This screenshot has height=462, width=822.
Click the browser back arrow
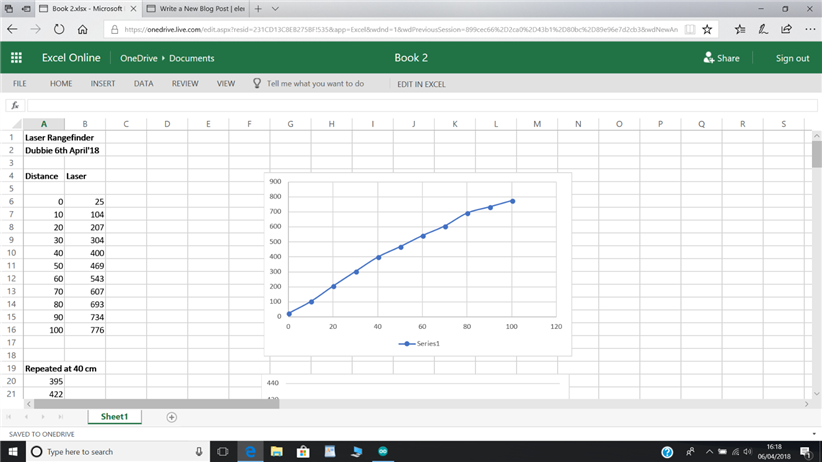(x=12, y=29)
